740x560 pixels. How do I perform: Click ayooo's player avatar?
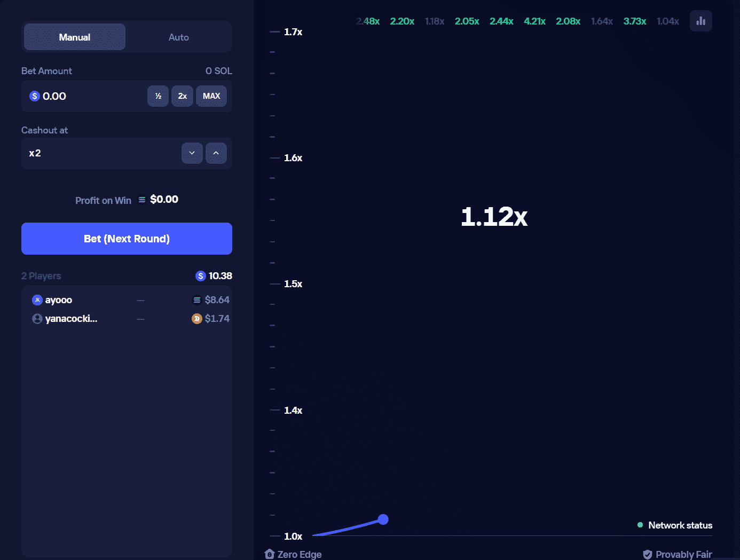(37, 299)
